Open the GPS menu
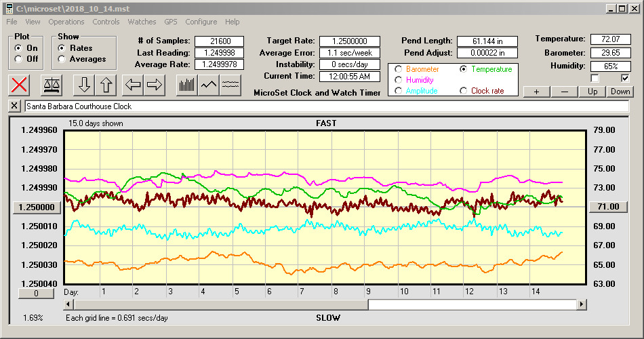The image size is (644, 339). coord(171,22)
